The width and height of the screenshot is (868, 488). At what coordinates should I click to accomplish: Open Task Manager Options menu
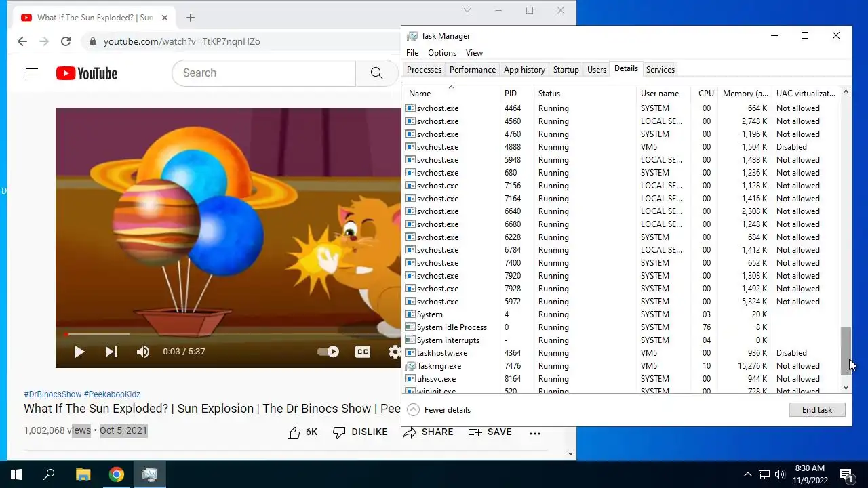pyautogui.click(x=442, y=53)
